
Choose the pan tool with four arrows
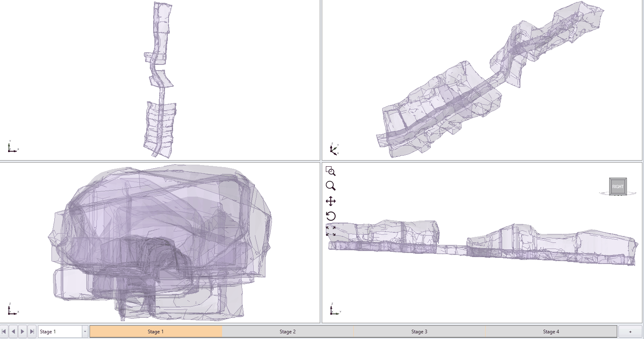(x=330, y=201)
